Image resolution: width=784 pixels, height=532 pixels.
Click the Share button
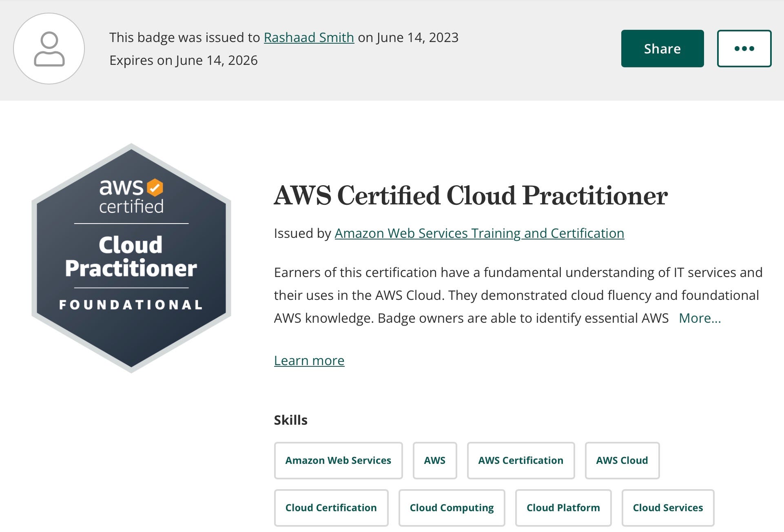tap(662, 49)
